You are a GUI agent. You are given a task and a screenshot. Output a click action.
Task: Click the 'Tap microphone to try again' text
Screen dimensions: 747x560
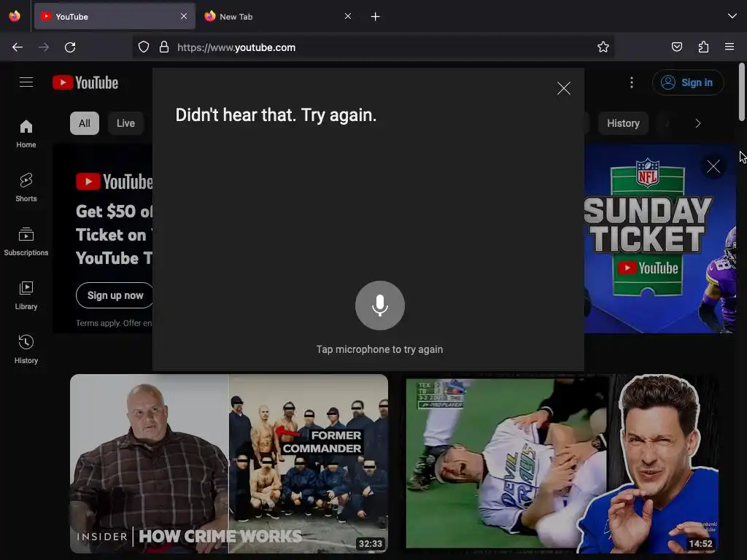pyautogui.click(x=379, y=349)
